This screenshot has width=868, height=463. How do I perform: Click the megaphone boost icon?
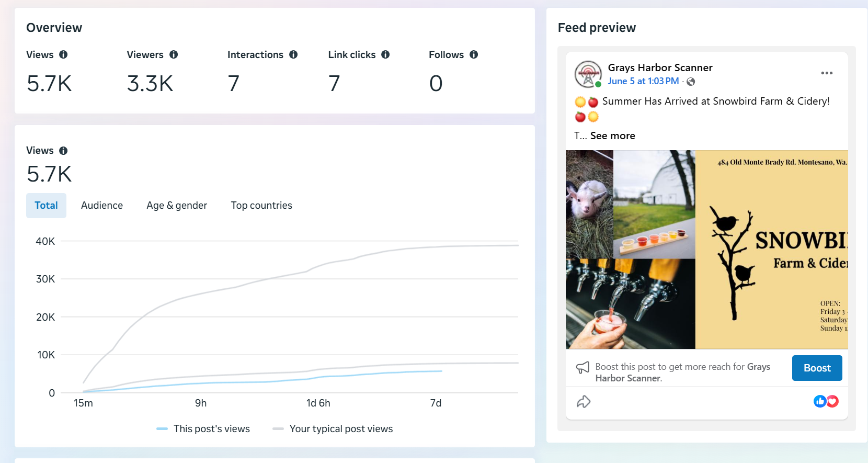583,368
